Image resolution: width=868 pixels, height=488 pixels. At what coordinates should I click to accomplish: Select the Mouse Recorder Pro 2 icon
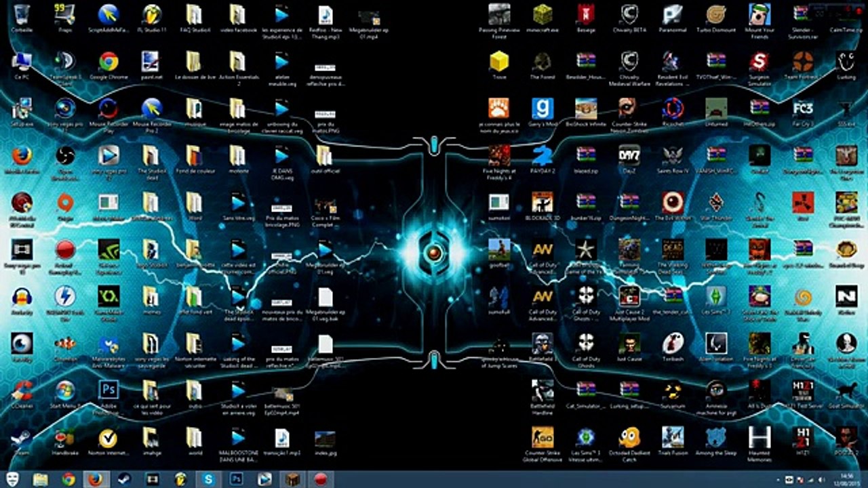pyautogui.click(x=151, y=108)
